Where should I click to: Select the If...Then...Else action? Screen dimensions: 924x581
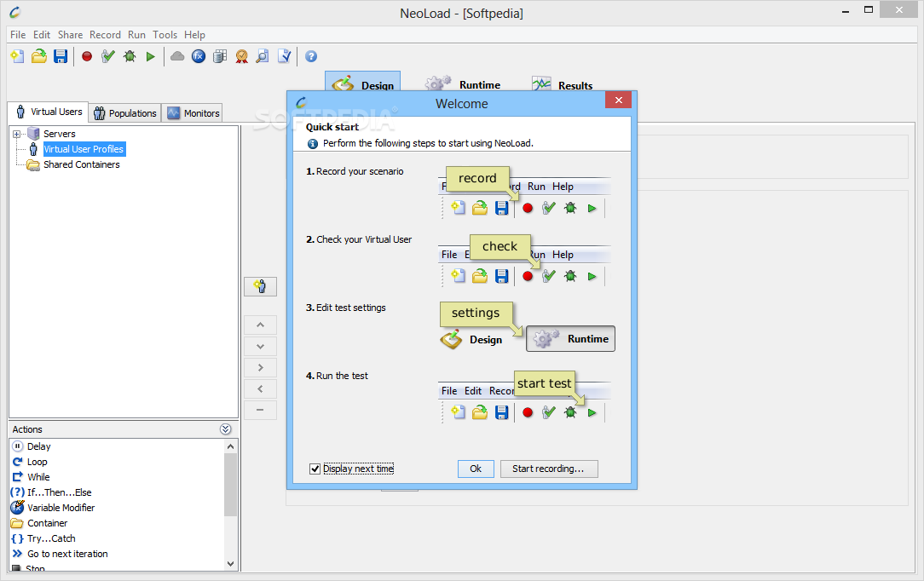59,492
